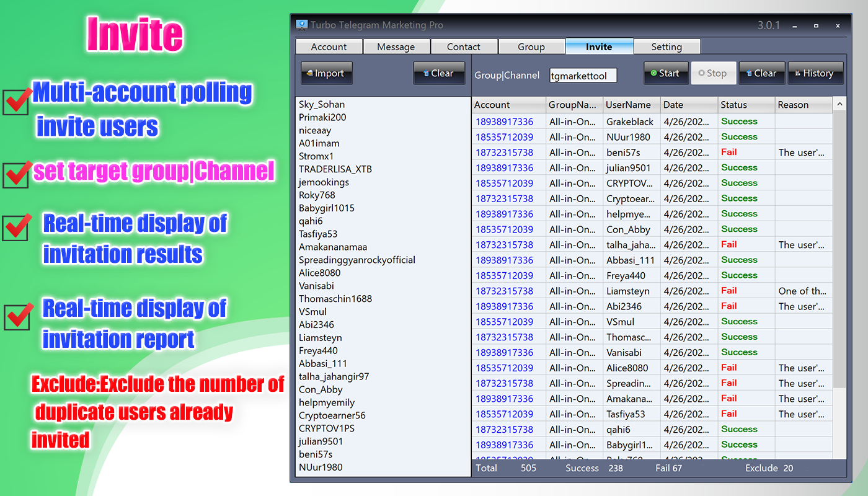Click the Clear button beside Import
The width and height of the screenshot is (868, 496).
coord(439,73)
